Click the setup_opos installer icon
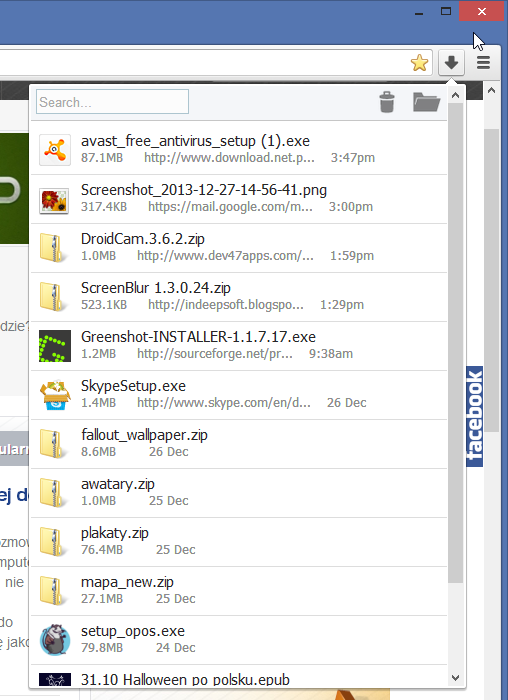Viewport: 508px width, 700px height. pyautogui.click(x=54, y=640)
